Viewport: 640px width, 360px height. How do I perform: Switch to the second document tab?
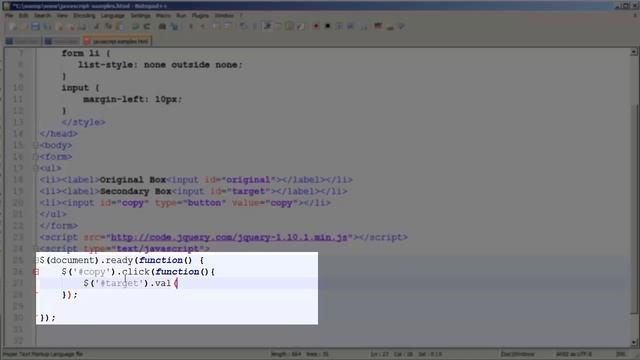tap(62, 41)
